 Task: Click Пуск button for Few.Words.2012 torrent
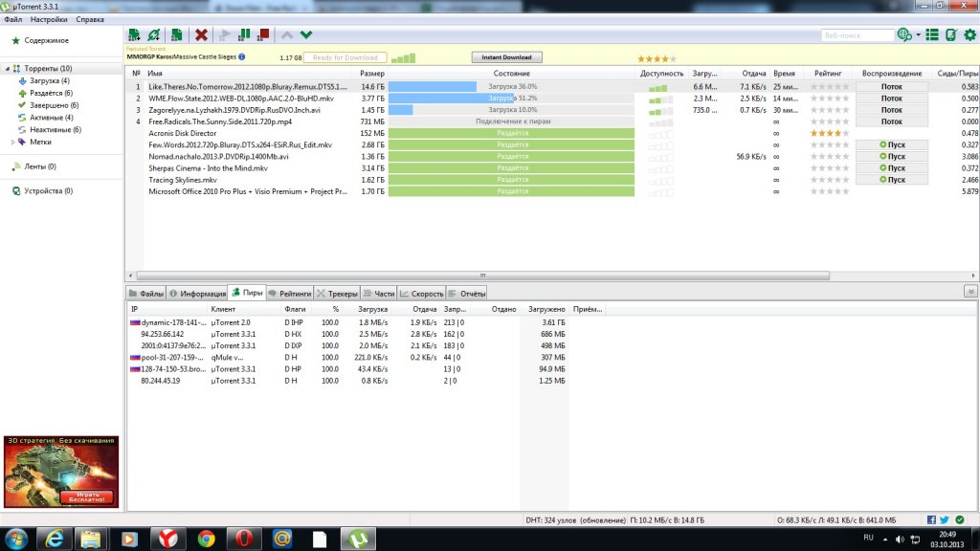891,145
